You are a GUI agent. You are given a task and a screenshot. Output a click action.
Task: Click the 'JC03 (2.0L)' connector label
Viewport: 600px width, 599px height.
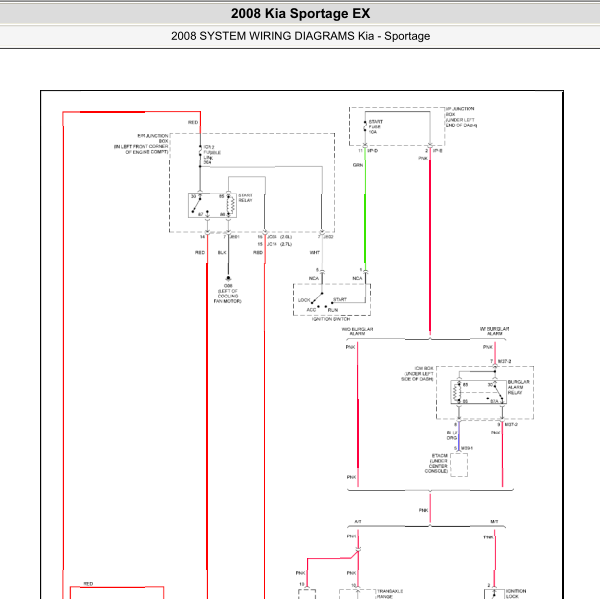point(279,237)
